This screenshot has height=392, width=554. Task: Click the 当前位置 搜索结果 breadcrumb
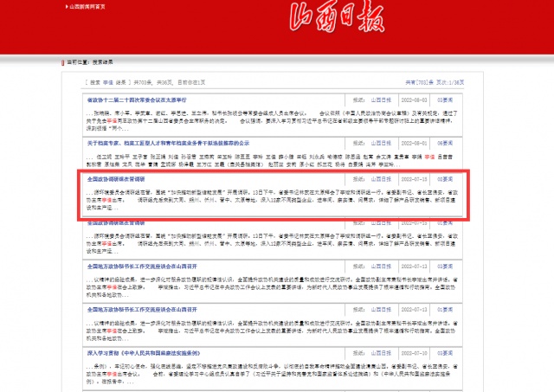coord(94,61)
